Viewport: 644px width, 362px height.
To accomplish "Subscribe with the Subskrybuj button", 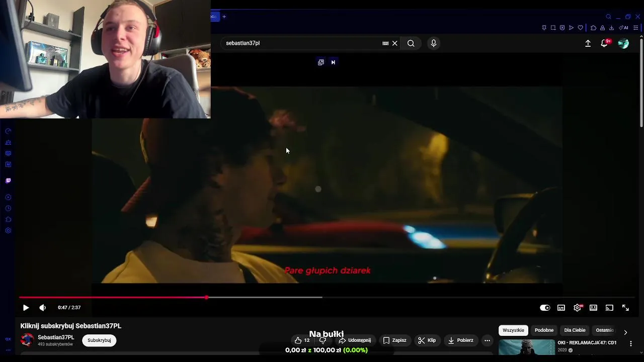I will 99,340.
